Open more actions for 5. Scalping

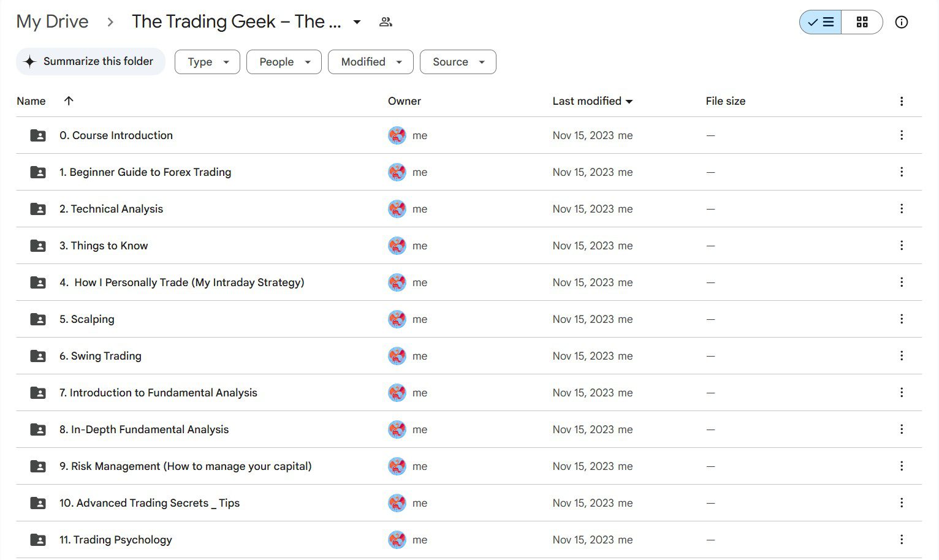pos(901,319)
